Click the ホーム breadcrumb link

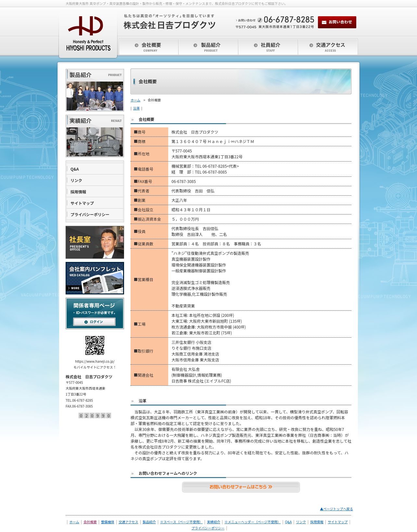[x=135, y=100]
